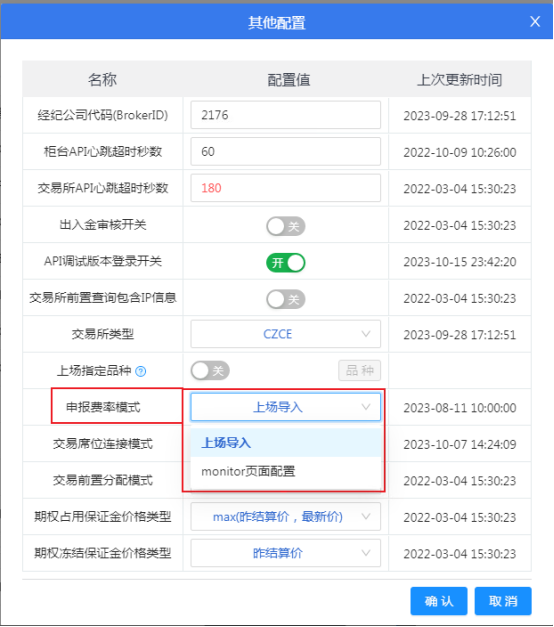554x627 pixels.
Task: Click the 交易所API心跳超时秒数 field showing 180
Action: [x=286, y=188]
